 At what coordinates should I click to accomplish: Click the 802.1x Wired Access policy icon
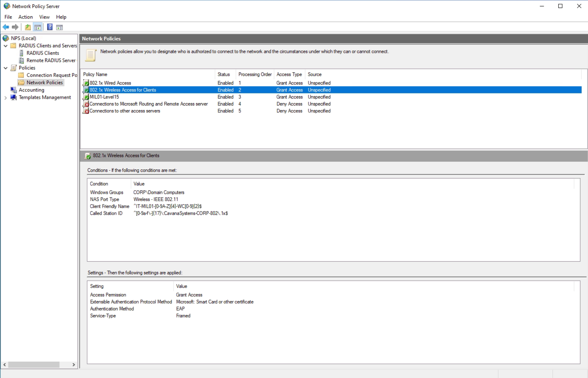pos(86,83)
